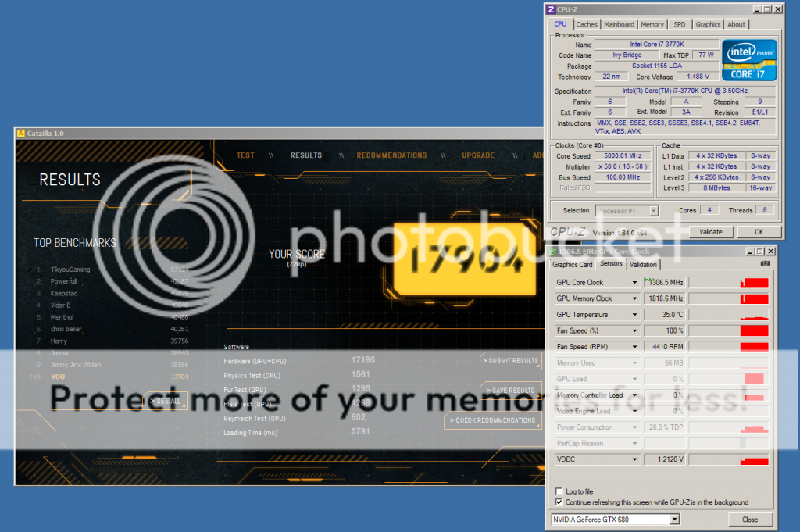Expand the VDDC sensor dropdown arrow

pos(634,459)
